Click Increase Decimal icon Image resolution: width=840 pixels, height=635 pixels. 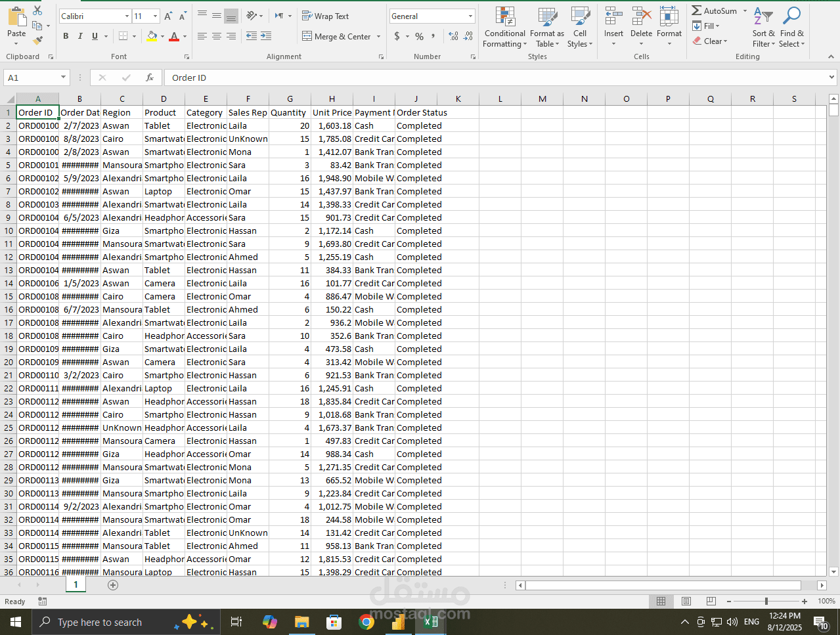coord(453,36)
